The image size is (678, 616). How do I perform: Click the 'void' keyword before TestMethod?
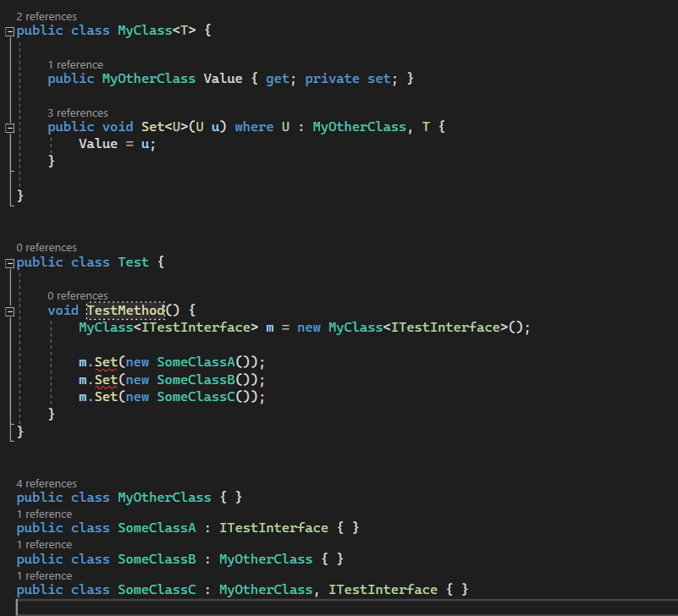tap(63, 311)
